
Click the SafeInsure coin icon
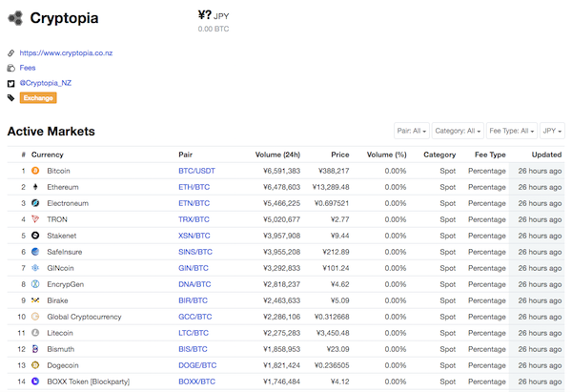coord(35,252)
